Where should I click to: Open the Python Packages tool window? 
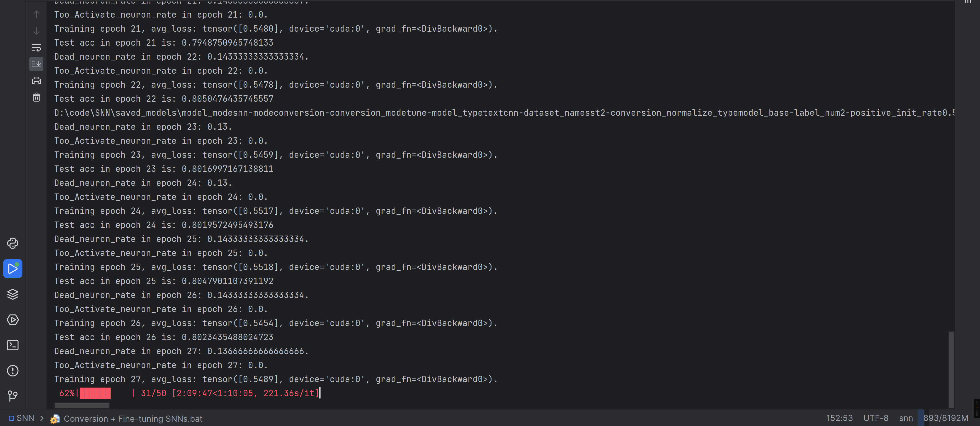[13, 294]
